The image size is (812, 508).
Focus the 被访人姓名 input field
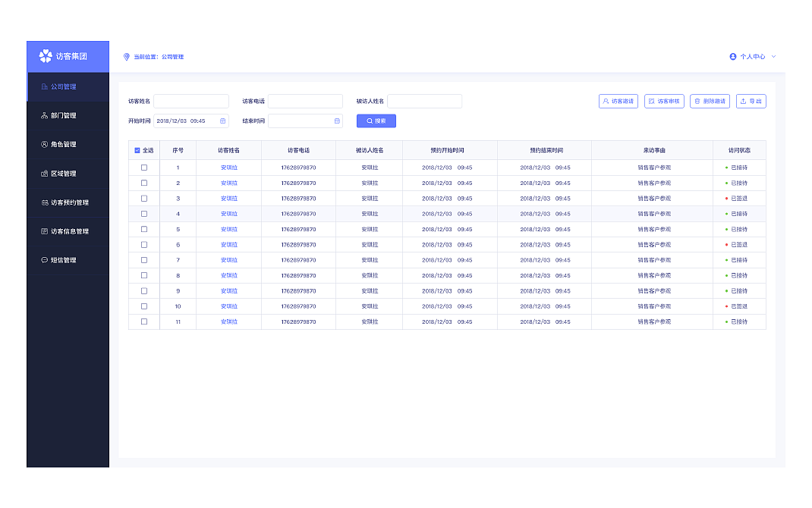click(x=425, y=102)
